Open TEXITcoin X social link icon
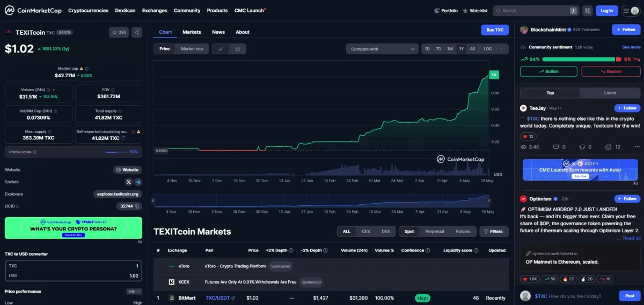This screenshot has width=644, height=305. tap(129, 182)
